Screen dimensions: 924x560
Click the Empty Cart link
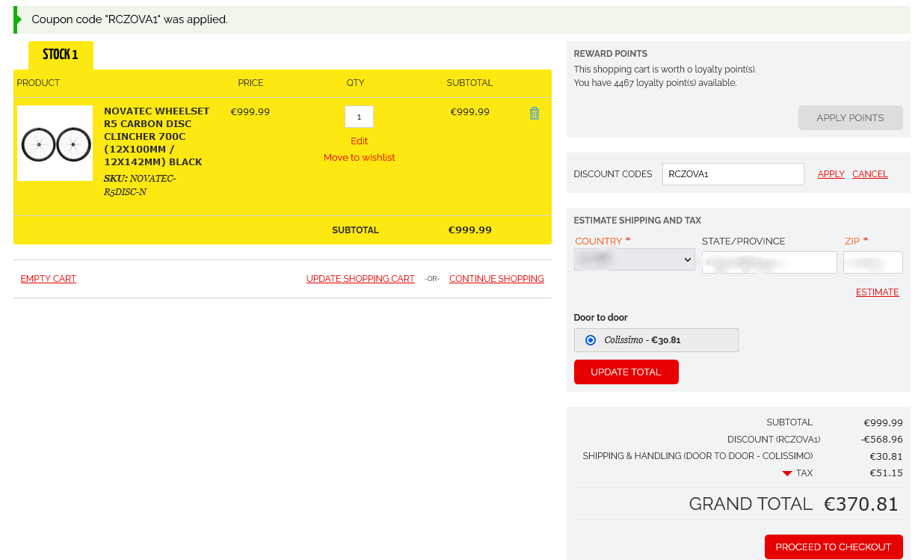click(49, 279)
